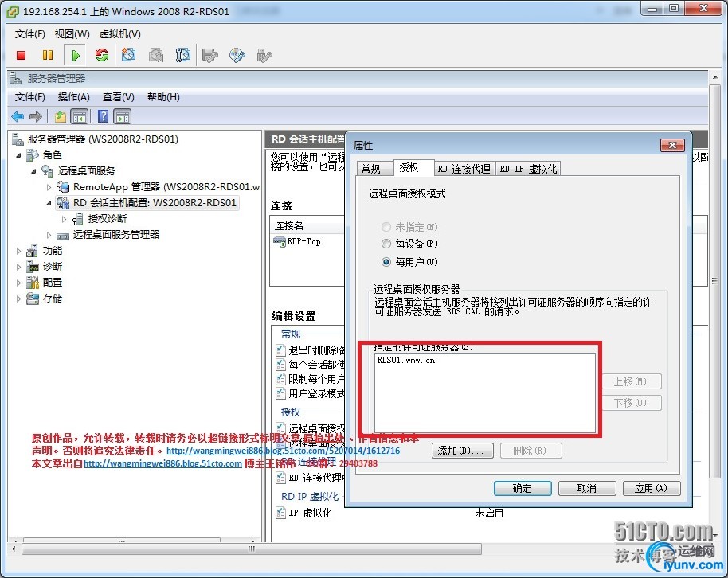Expand the 诊断 node arrow
This screenshot has width=728, height=578.
coord(18,267)
